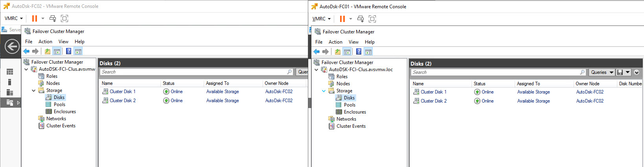644x167 pixels.
Task: Send Ctrl+Alt+Del to the AutoDsk-FC01 console
Action: point(360,19)
